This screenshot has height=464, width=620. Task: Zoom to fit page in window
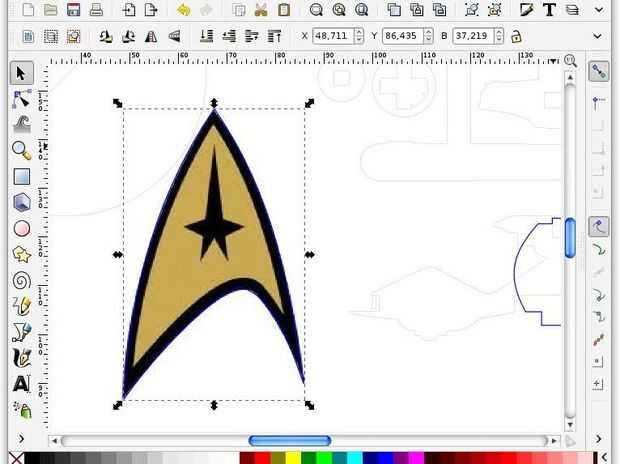(361, 9)
